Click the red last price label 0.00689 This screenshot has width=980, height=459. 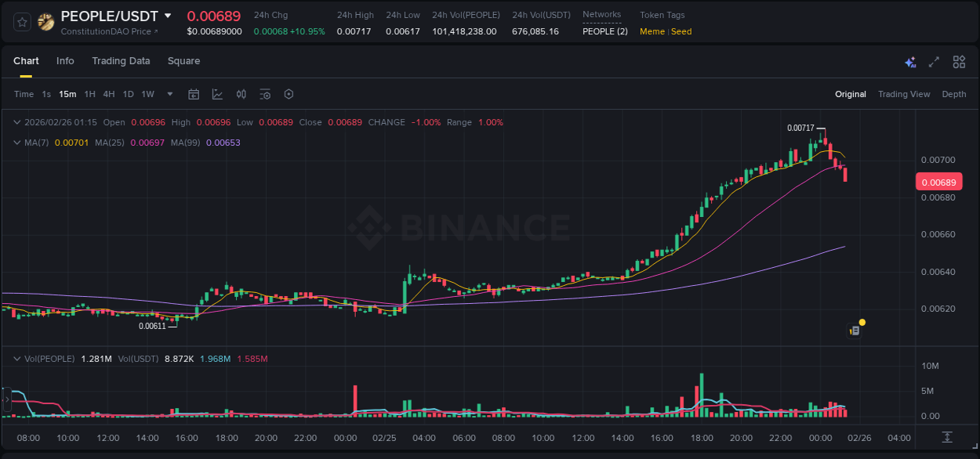tap(939, 181)
